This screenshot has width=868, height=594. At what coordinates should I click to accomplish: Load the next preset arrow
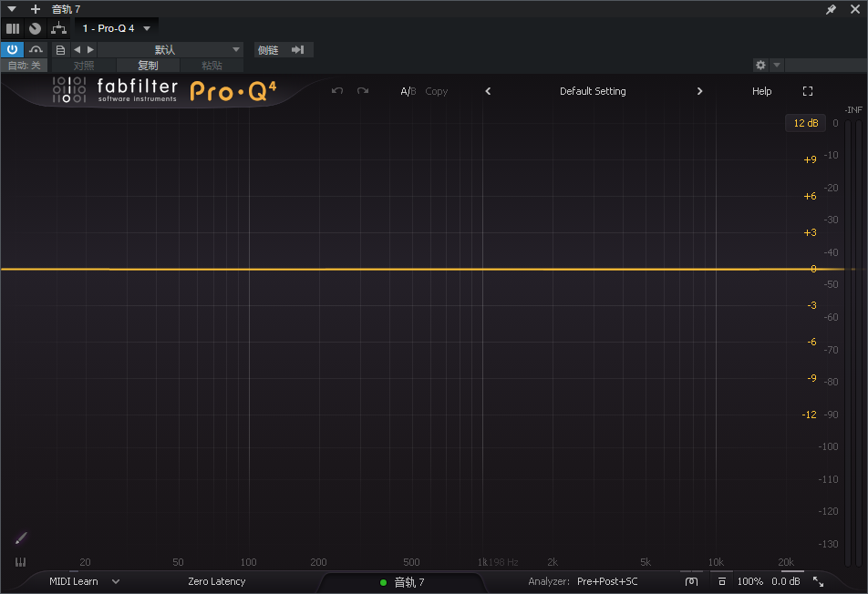[x=91, y=50]
